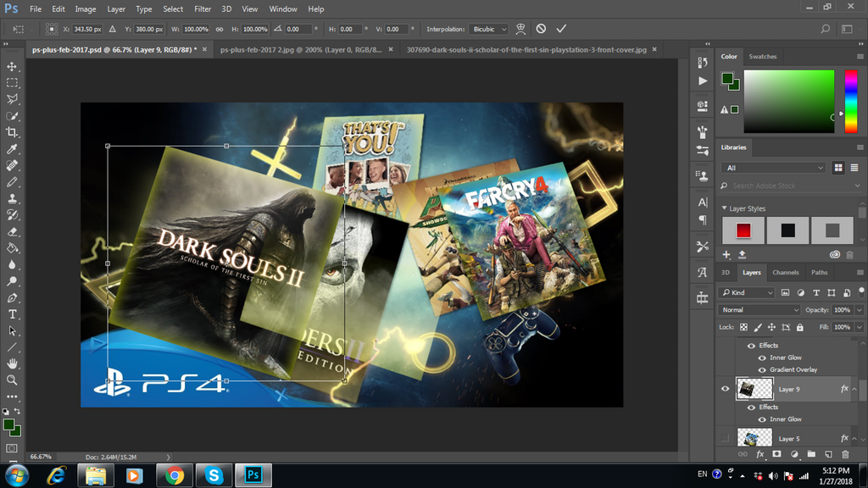Image resolution: width=868 pixels, height=488 pixels.
Task: Toggle Inner Glow effect visibility on Layer 9
Action: 762,419
